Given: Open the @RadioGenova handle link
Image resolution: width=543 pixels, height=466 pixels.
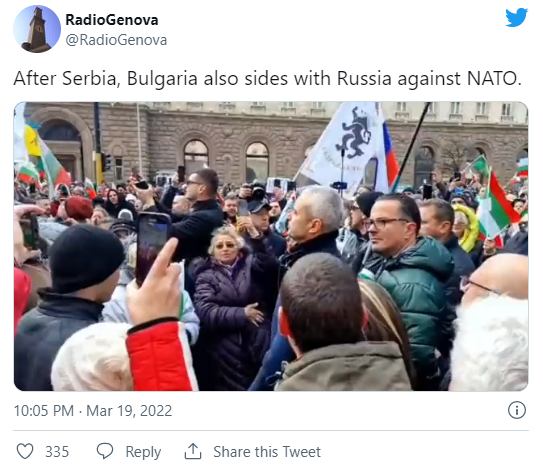Looking at the screenshot, I should pyautogui.click(x=116, y=40).
